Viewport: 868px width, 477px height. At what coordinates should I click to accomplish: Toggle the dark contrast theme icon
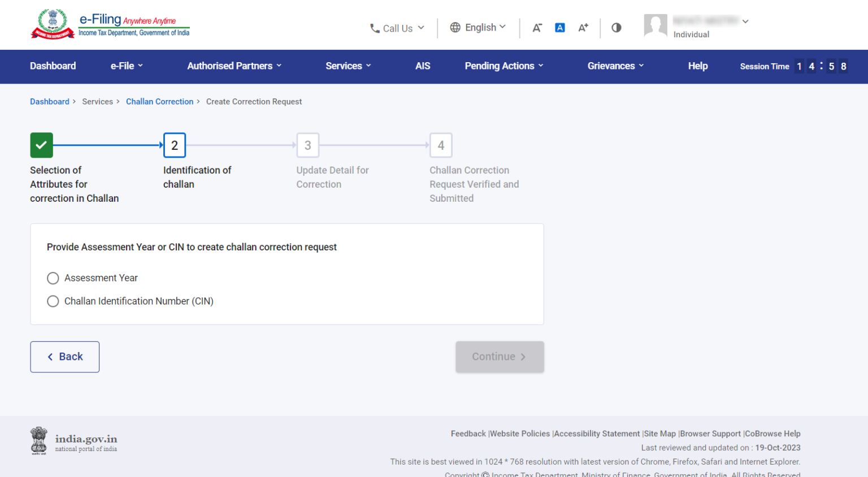coord(616,27)
